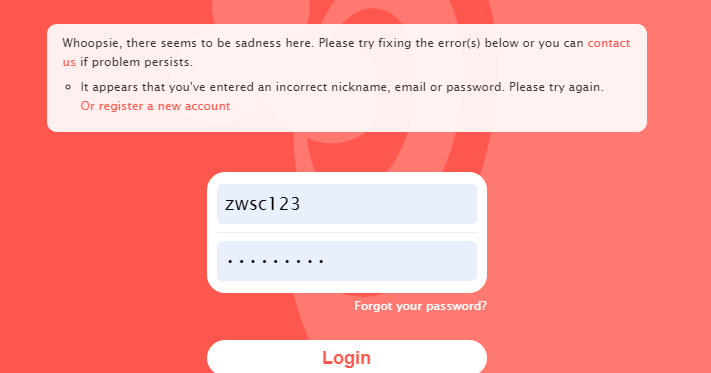Focus the masked password field
Viewport: 711px width, 373px height.
pos(347,261)
